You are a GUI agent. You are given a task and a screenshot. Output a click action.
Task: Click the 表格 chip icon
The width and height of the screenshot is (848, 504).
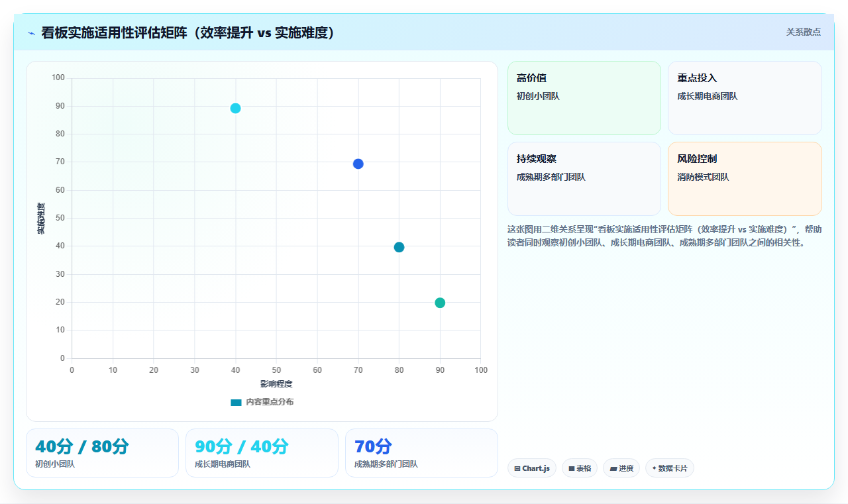(572, 468)
